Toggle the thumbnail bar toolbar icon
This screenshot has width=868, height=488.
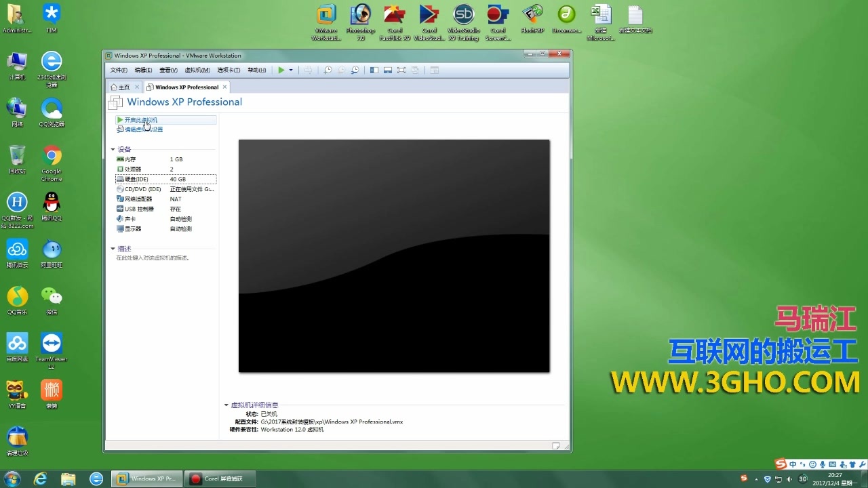pyautogui.click(x=387, y=70)
